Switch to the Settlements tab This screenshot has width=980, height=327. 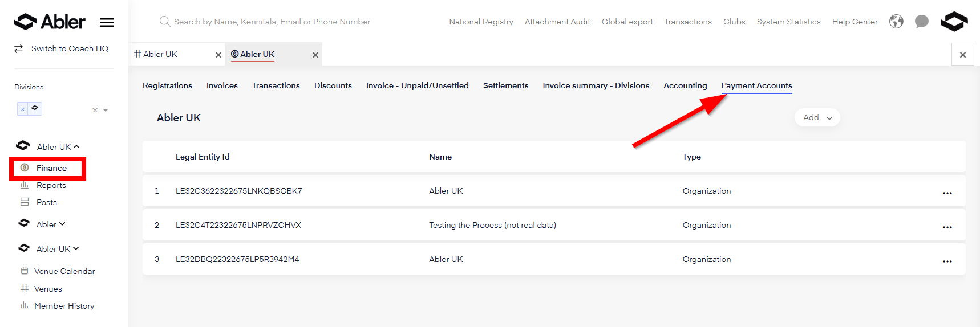pos(505,85)
